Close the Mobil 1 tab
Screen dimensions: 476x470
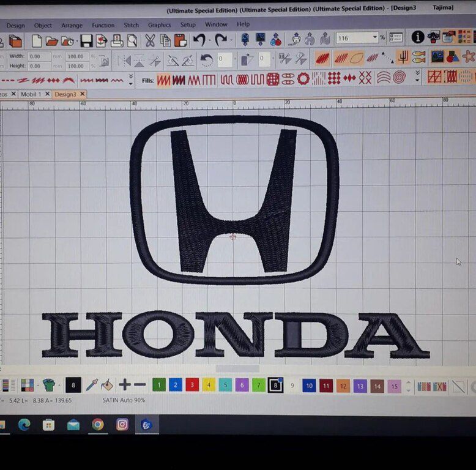pos(47,94)
